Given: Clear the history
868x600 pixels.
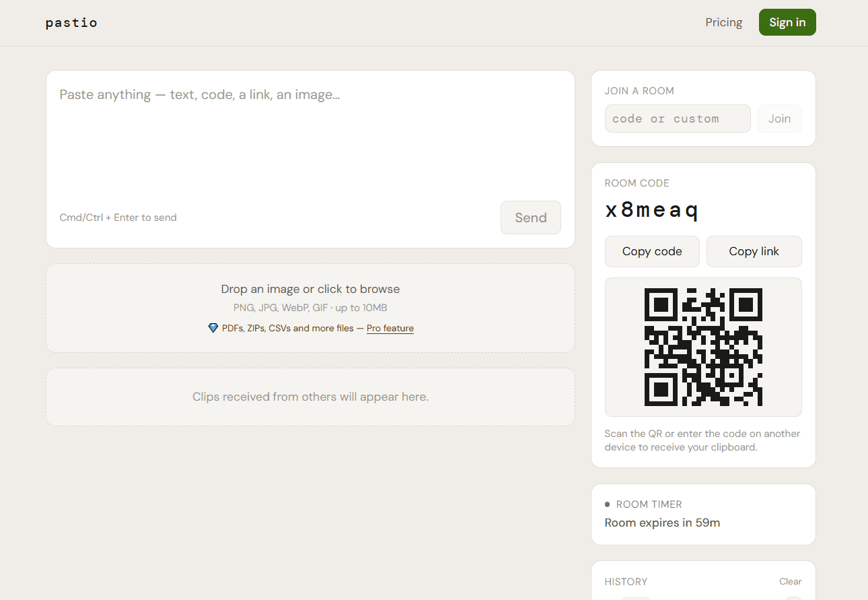Looking at the screenshot, I should coord(791,581).
